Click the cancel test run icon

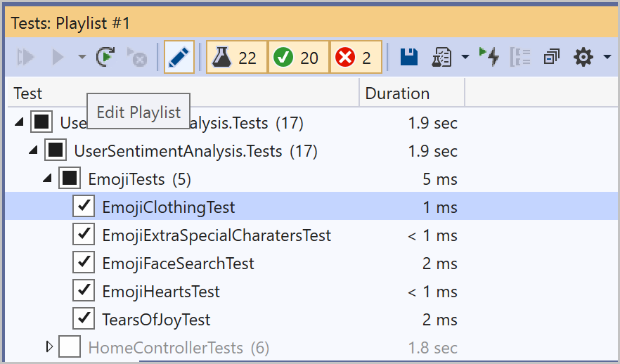point(137,57)
